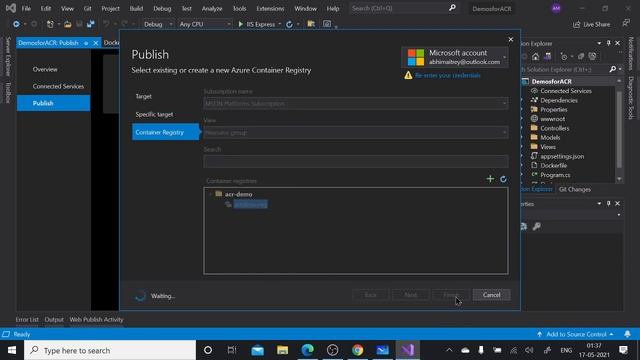The height and width of the screenshot is (360, 640).
Task: Click the navigate backward toolbar icon
Action: (x=16, y=24)
